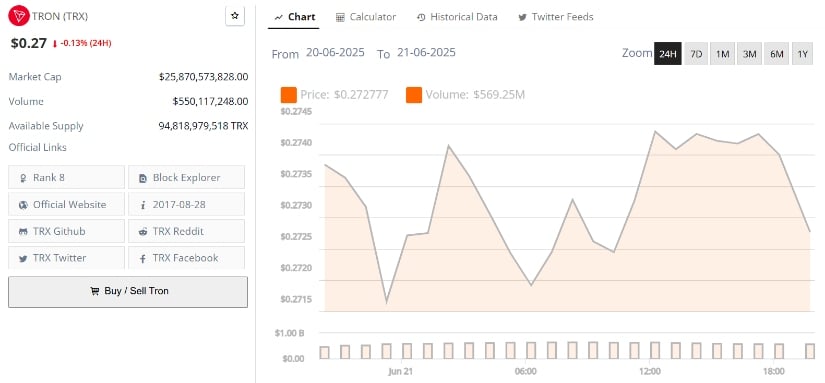
Task: Switch to the Calculator tab
Action: [x=366, y=17]
